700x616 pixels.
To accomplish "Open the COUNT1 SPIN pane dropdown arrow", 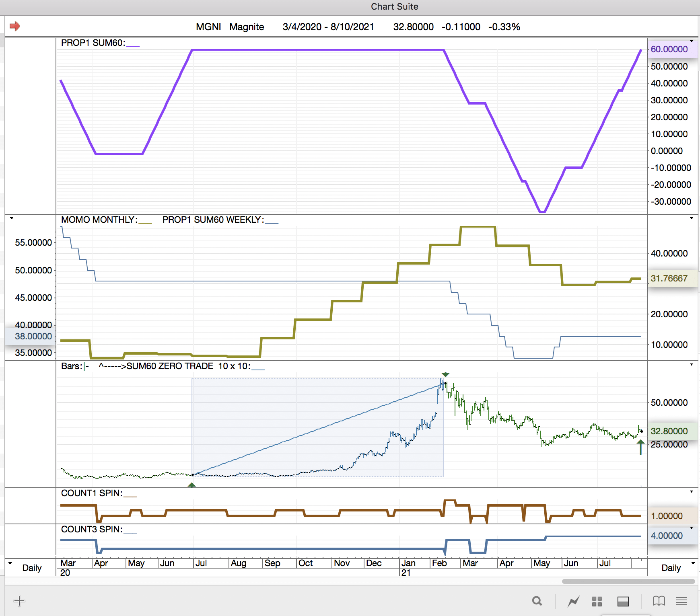I will pyautogui.click(x=692, y=492).
